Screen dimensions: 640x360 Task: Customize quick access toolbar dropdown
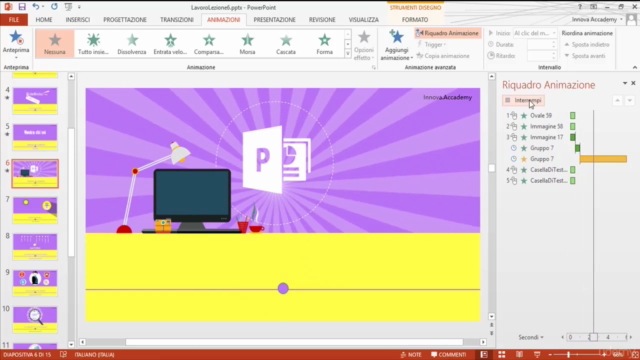[79, 7]
